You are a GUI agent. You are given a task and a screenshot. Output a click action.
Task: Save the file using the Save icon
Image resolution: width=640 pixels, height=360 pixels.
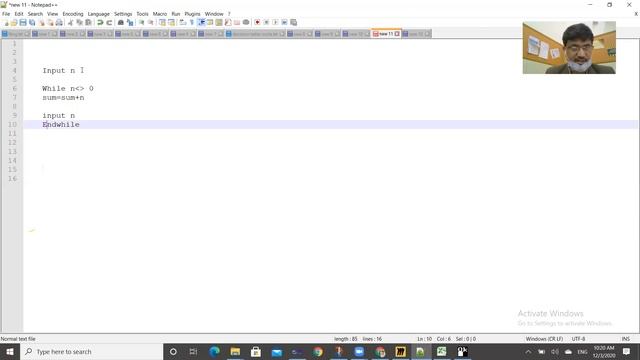23,22
